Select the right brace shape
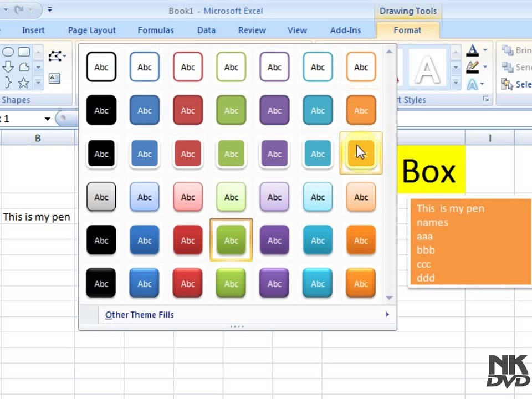This screenshot has width=532, height=399. click(x=8, y=83)
